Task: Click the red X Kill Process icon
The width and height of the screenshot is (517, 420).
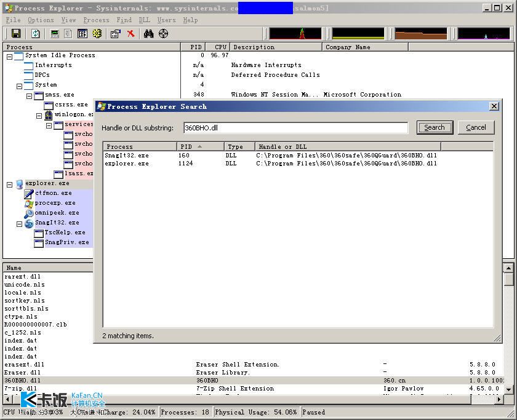Action: coord(131,33)
